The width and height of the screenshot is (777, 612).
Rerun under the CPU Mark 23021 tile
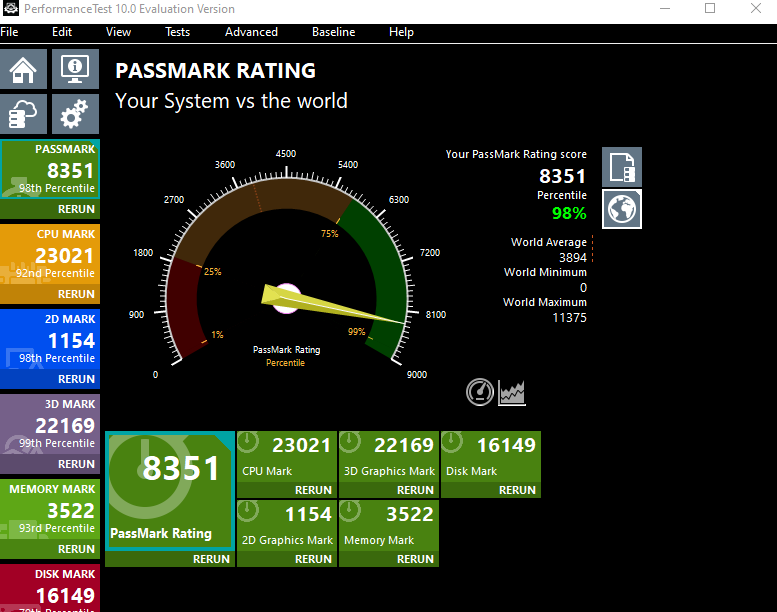point(313,490)
